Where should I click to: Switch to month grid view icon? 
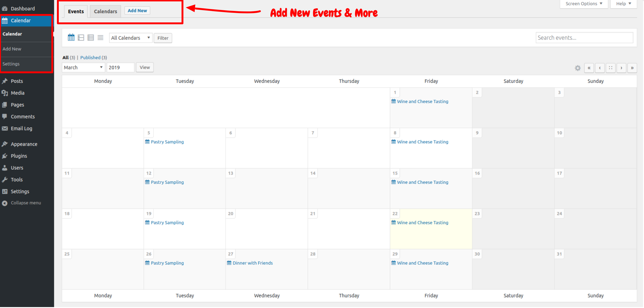[71, 38]
